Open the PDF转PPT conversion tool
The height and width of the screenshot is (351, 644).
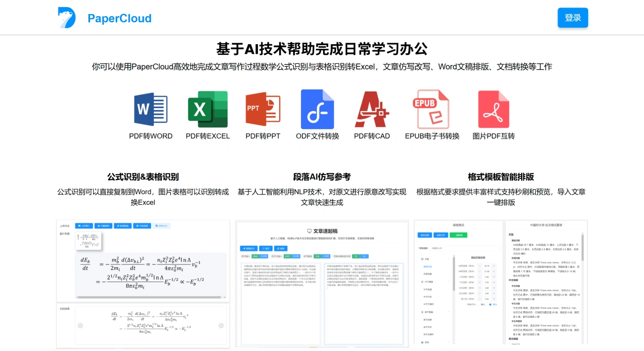pyautogui.click(x=262, y=109)
